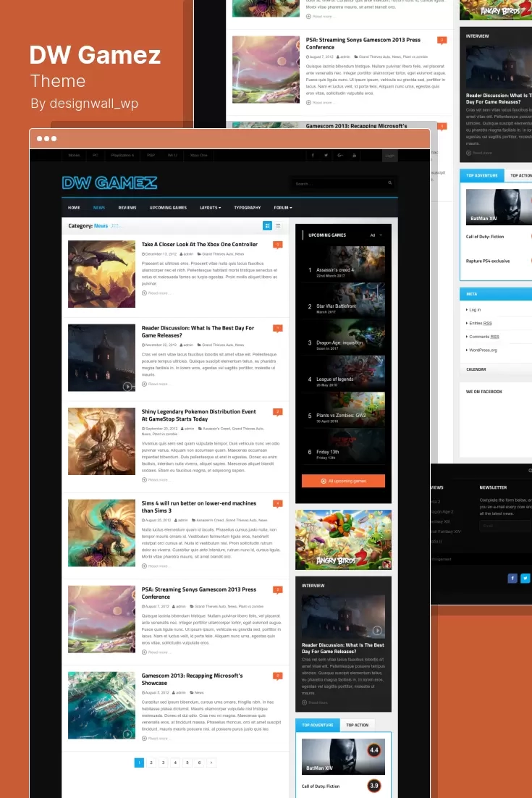Open the Typography menu item
This screenshot has height=798, width=532.
(248, 208)
